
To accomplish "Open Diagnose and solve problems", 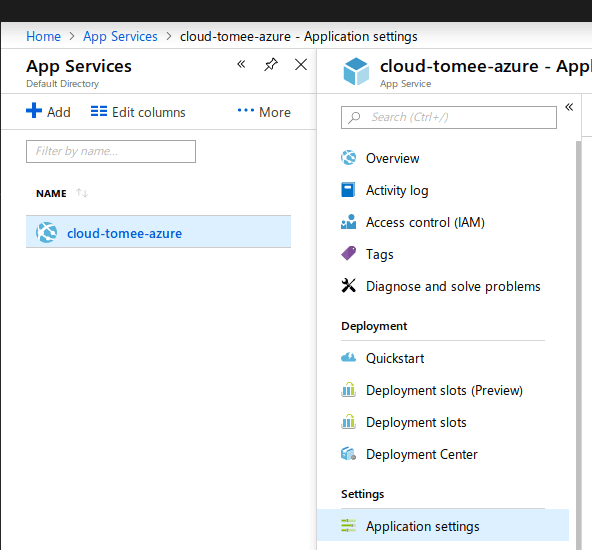I will coord(453,287).
